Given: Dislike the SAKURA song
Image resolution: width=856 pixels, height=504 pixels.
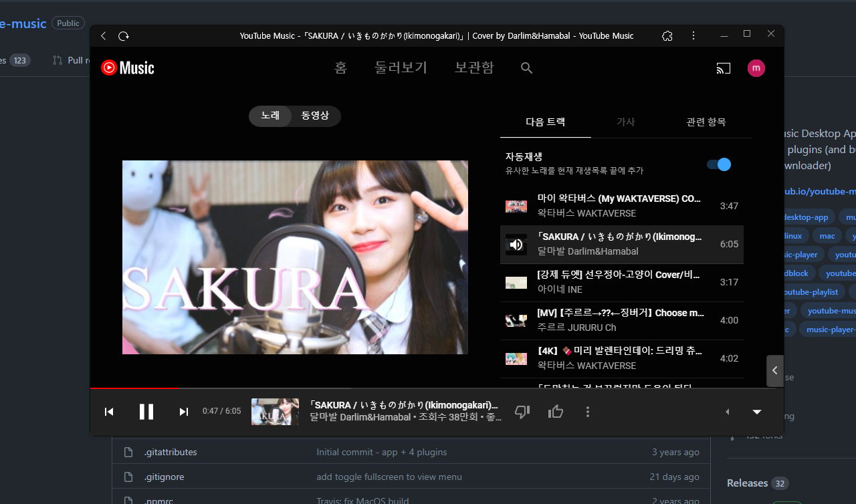Looking at the screenshot, I should pyautogui.click(x=522, y=412).
